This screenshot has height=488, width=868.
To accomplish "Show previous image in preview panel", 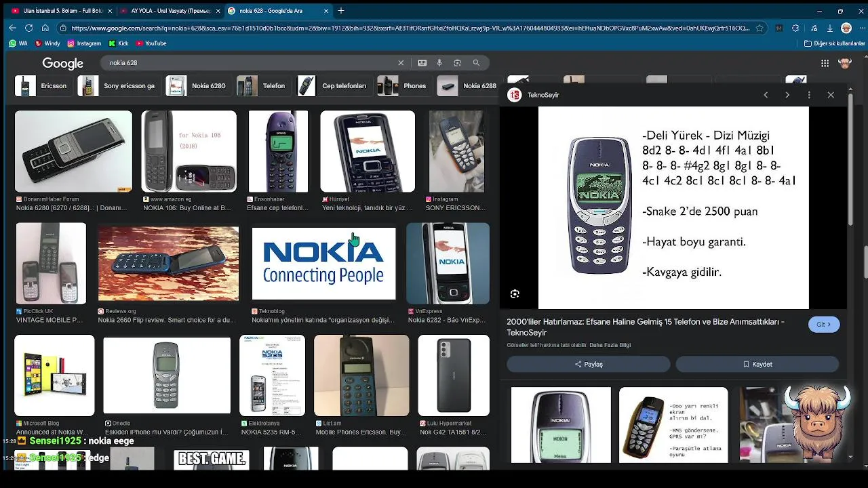I will click(x=766, y=95).
